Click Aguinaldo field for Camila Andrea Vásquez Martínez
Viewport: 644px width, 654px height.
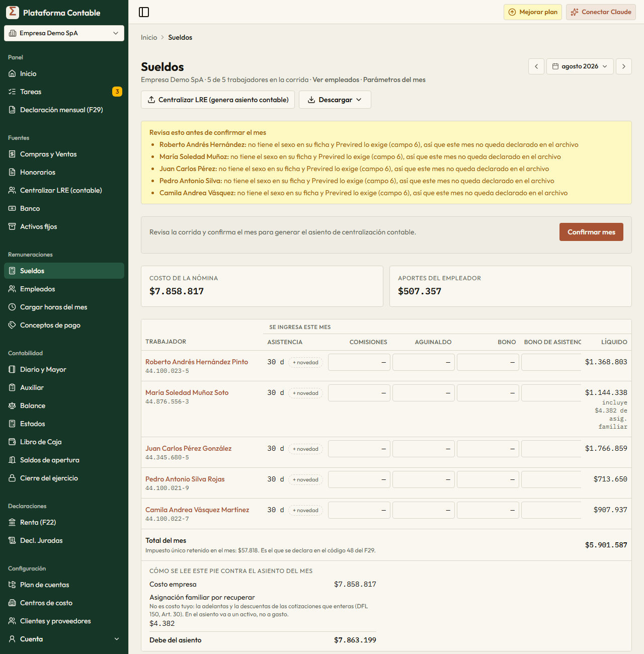pyautogui.click(x=424, y=510)
